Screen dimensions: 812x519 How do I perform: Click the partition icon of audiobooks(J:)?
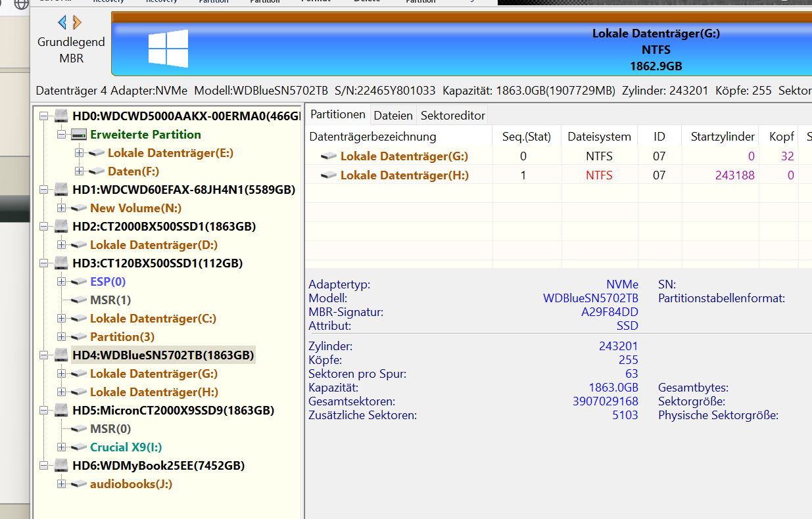pyautogui.click(x=79, y=484)
